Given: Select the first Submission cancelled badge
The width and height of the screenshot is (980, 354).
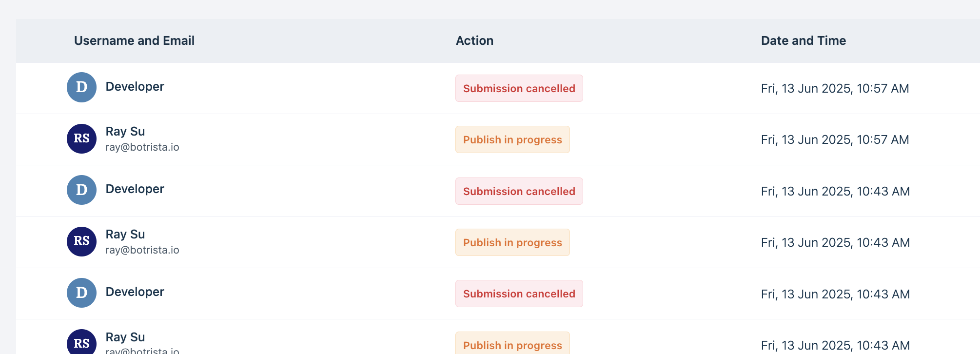Looking at the screenshot, I should tap(519, 88).
